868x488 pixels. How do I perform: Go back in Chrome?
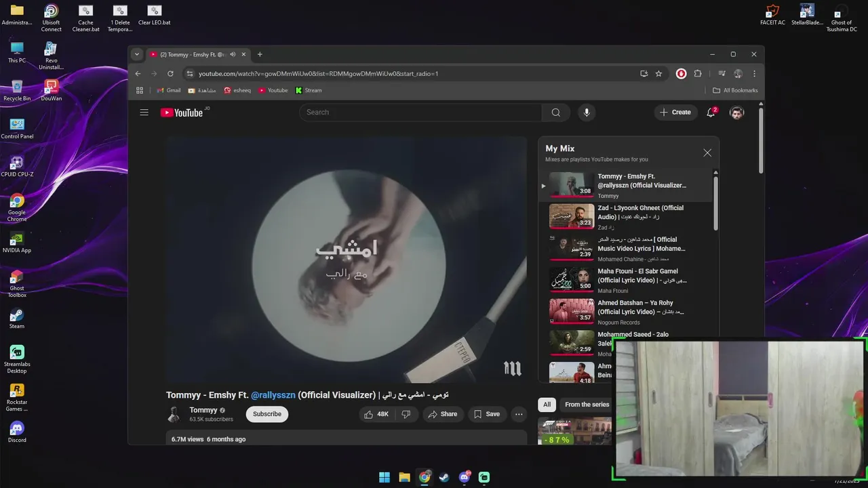point(138,74)
